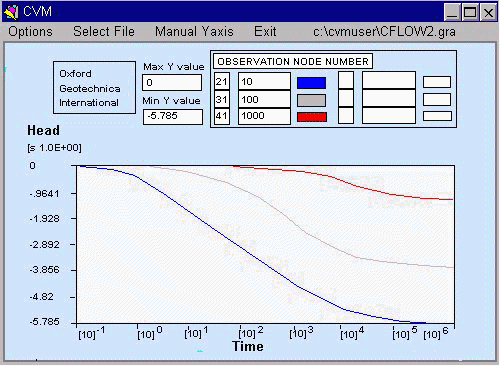Click the field containing value 100
500x366 pixels.
[x=264, y=99]
